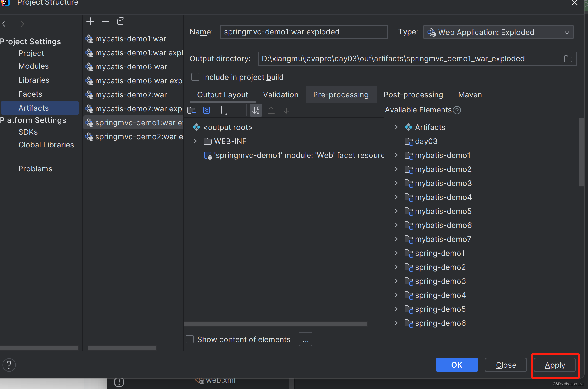
Task: Toggle the sort elements alphabetically icon
Action: 256,110
